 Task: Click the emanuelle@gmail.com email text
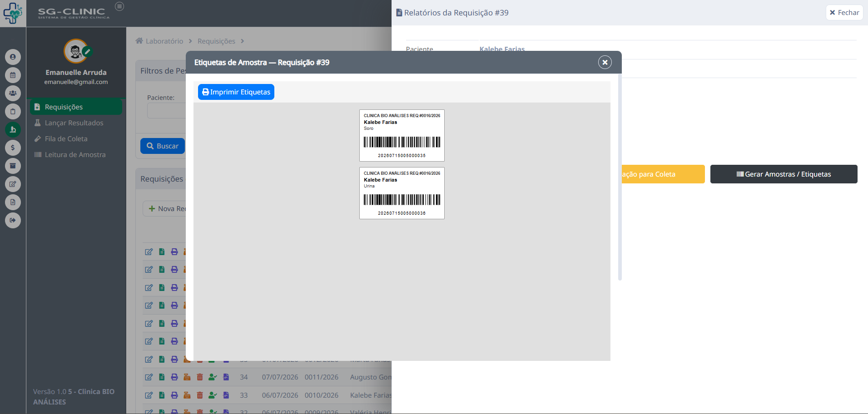(76, 82)
